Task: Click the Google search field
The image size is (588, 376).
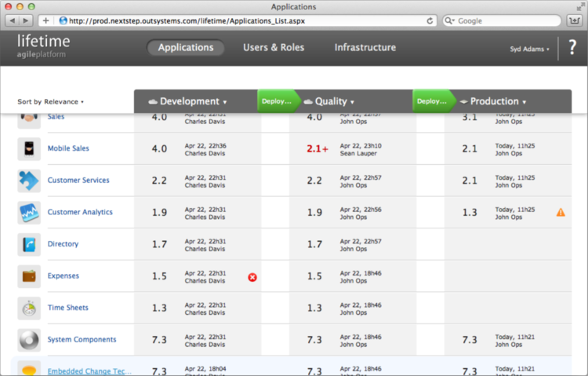Action: pyautogui.click(x=502, y=20)
